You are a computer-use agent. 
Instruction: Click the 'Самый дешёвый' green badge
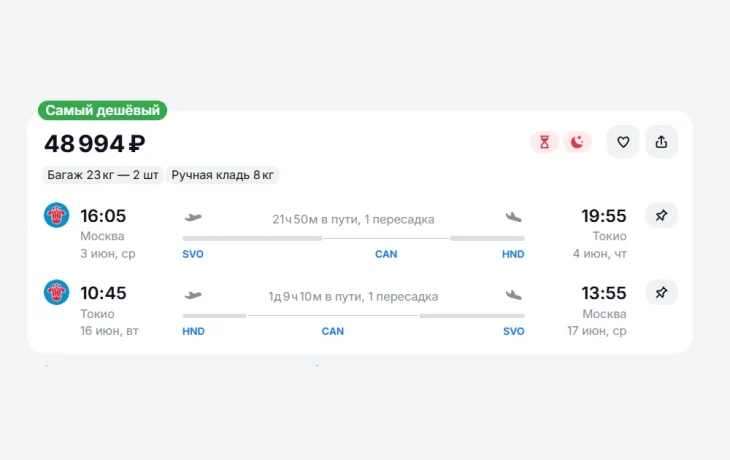click(x=102, y=110)
